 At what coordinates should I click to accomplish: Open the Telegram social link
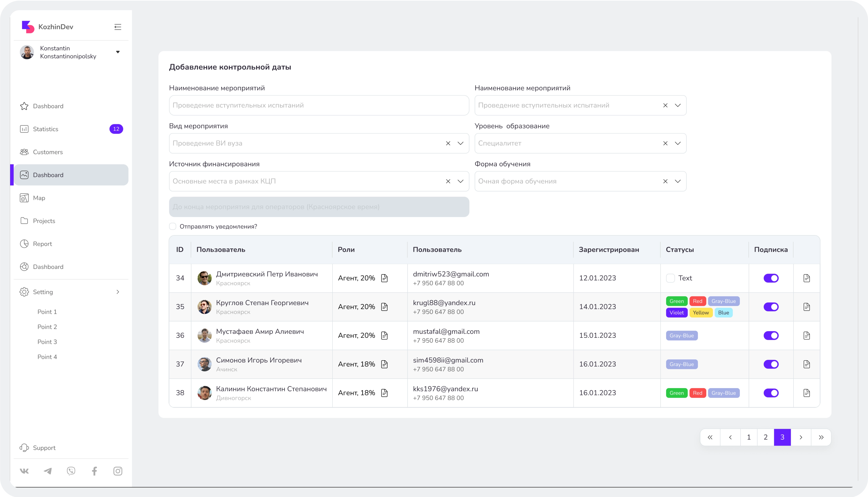48,471
